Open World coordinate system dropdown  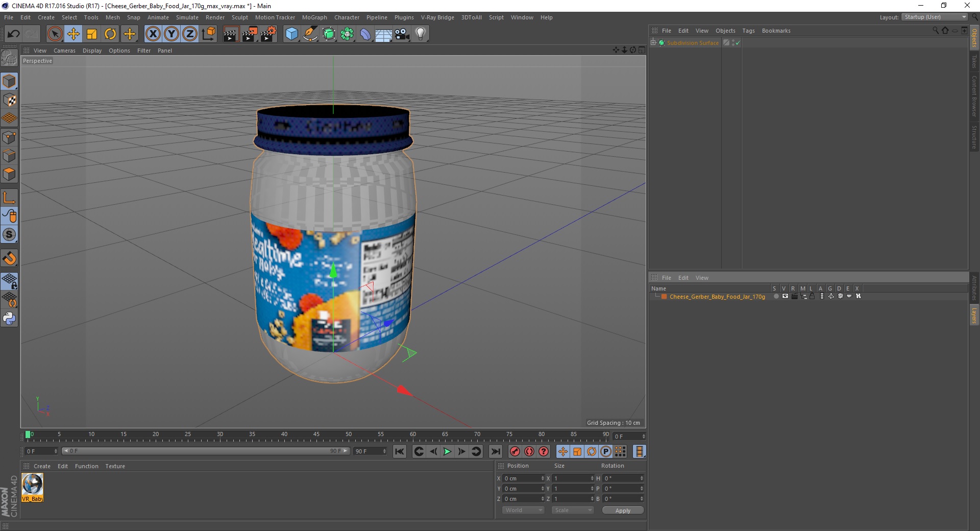523,510
